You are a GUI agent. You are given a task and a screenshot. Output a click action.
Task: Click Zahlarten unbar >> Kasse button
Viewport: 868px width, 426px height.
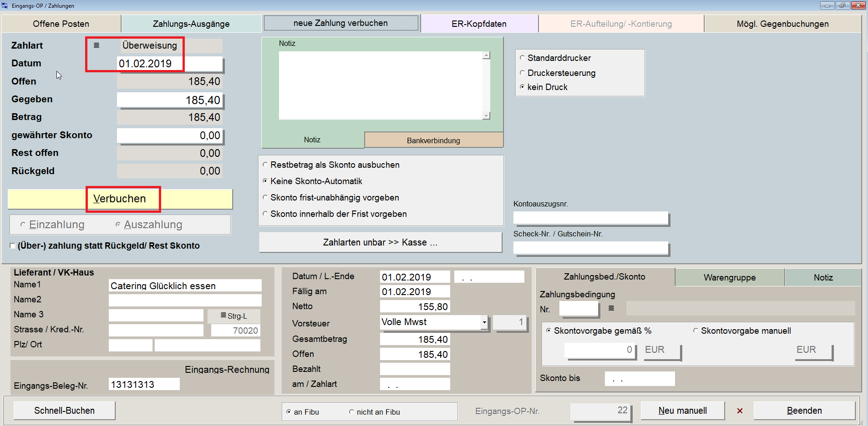click(x=381, y=242)
